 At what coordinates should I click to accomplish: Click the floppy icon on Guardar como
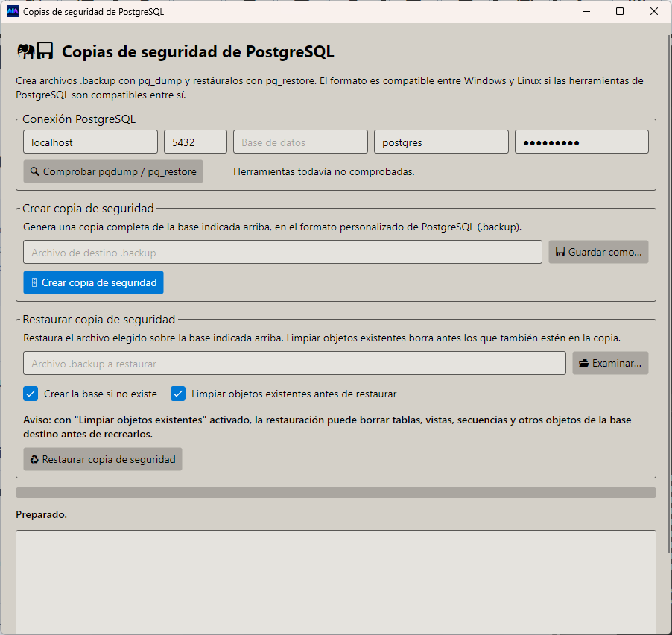[560, 252]
